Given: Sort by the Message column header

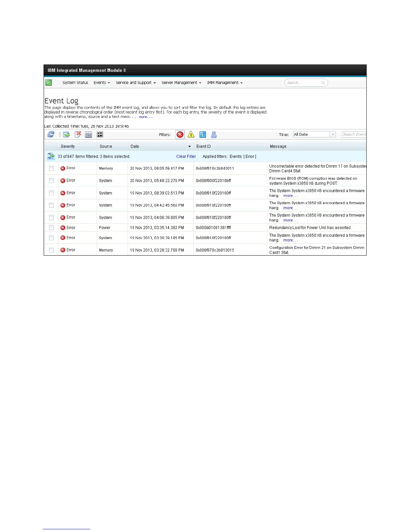Looking at the screenshot, I should click(278, 146).
